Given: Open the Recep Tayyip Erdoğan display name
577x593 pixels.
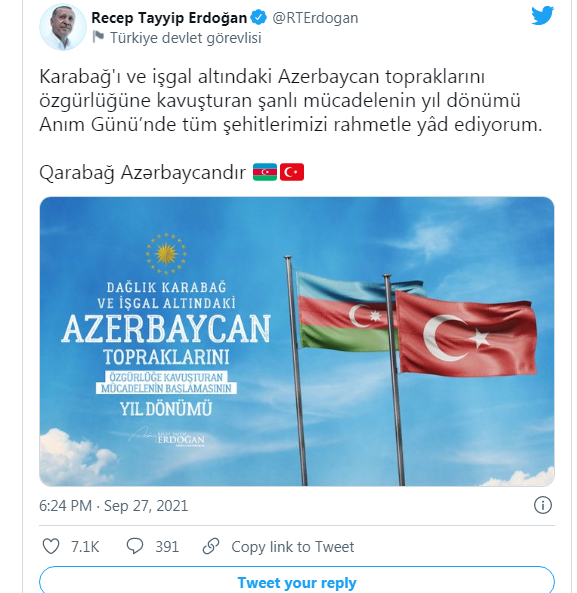Looking at the screenshot, I should click(x=169, y=18).
